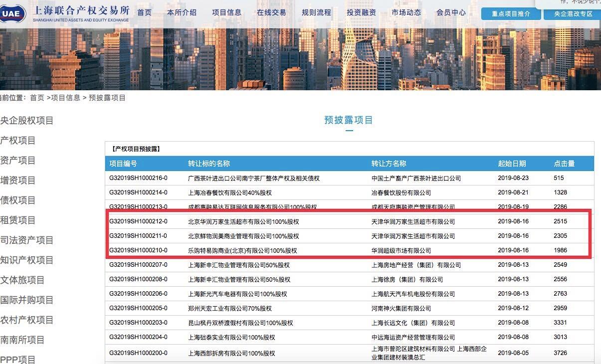Click the 【产权项目预披露】 section label

[x=135, y=149]
